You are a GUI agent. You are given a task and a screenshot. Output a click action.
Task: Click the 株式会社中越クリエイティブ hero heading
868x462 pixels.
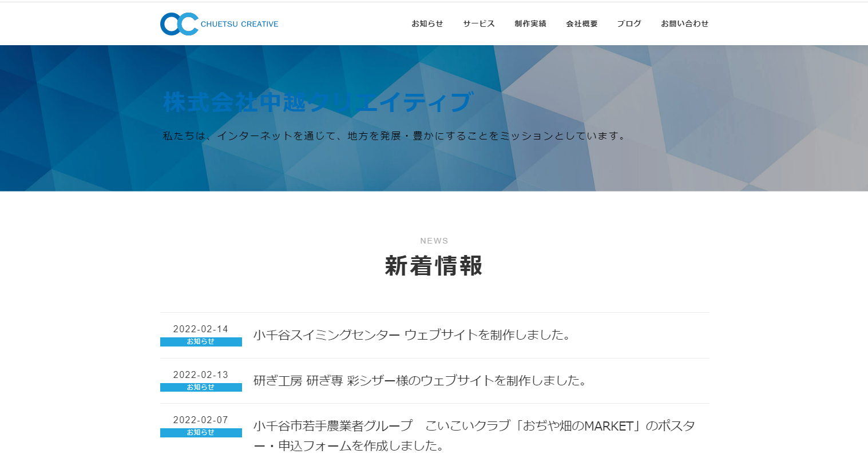pos(318,102)
